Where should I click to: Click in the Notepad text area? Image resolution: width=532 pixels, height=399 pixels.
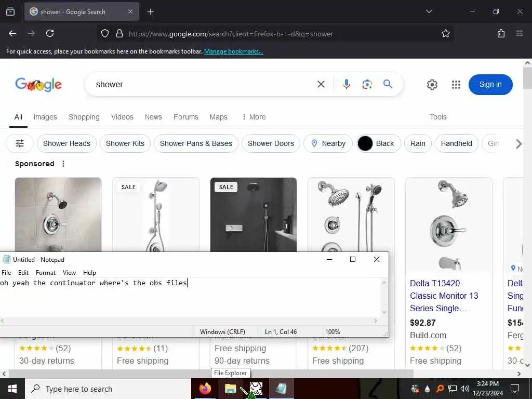coord(190,298)
